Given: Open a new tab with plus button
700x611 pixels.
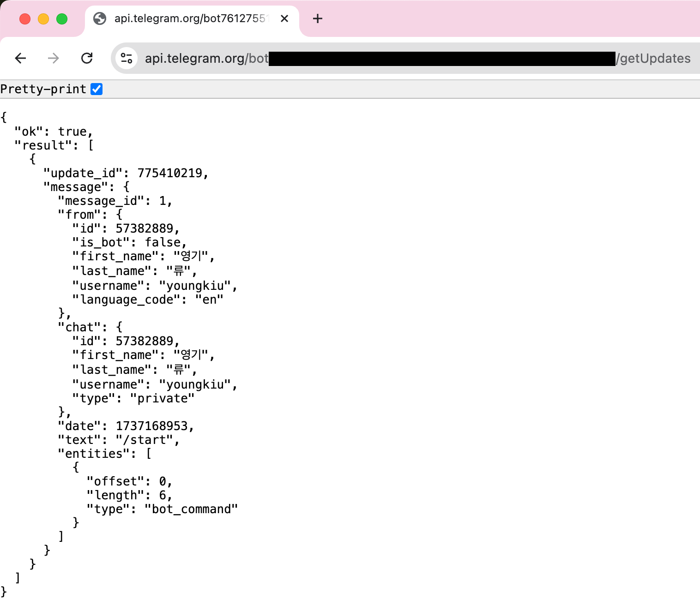Looking at the screenshot, I should click(317, 18).
